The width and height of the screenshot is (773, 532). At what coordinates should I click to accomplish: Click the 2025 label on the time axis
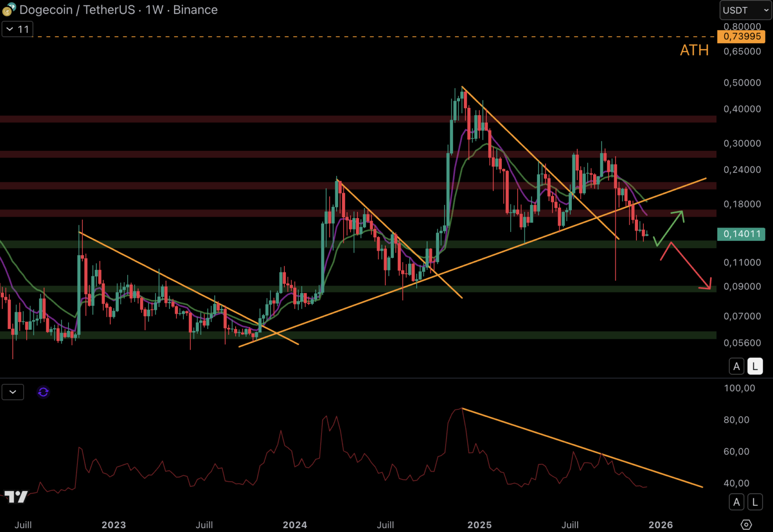coord(479,525)
